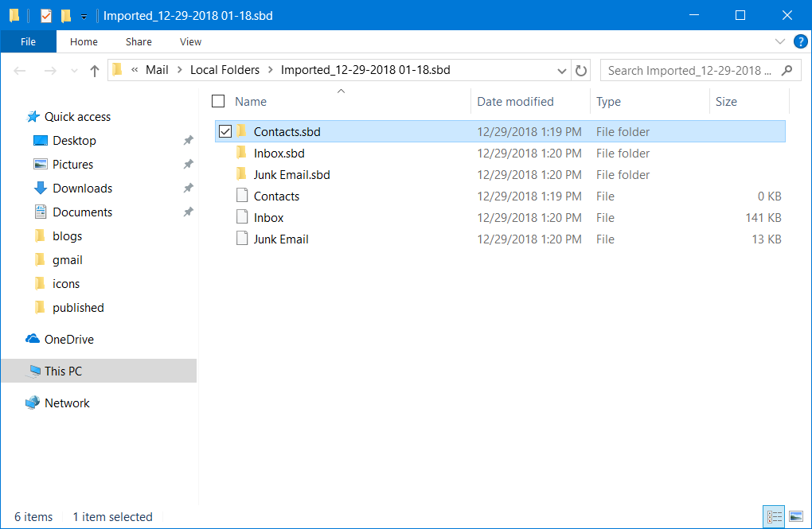Viewport: 812px width, 529px height.
Task: Open the gmail folder in navigation pane
Action: [x=68, y=260]
